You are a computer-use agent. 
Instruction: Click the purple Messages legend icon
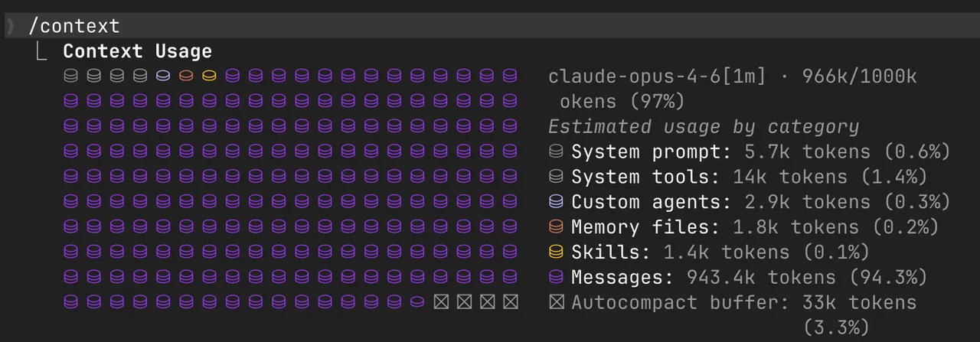coord(556,277)
